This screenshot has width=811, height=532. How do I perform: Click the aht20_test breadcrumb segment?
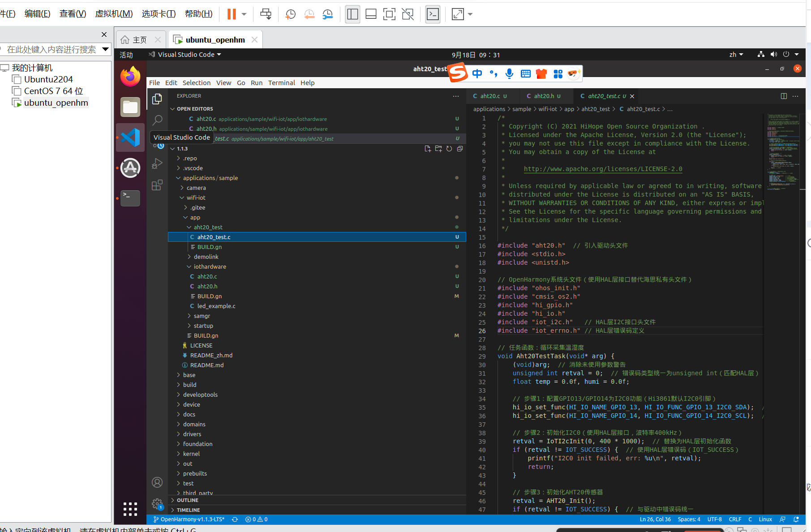[596, 109]
